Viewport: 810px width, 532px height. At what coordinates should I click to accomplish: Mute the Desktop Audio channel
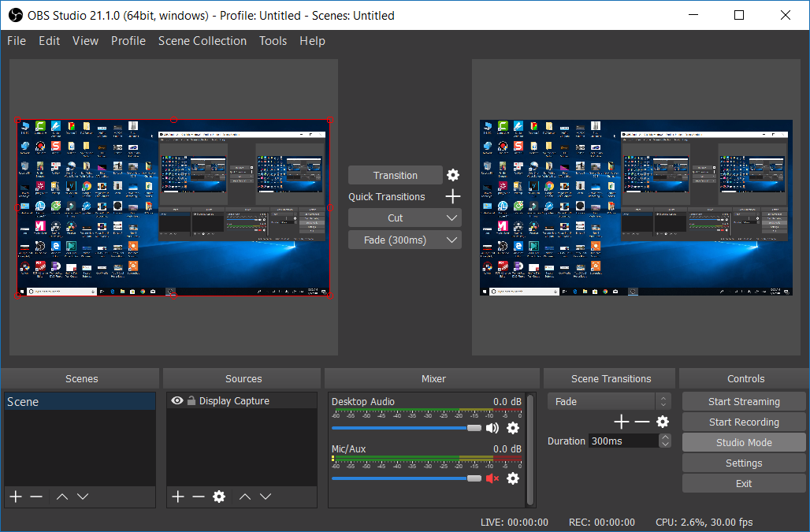coord(492,428)
